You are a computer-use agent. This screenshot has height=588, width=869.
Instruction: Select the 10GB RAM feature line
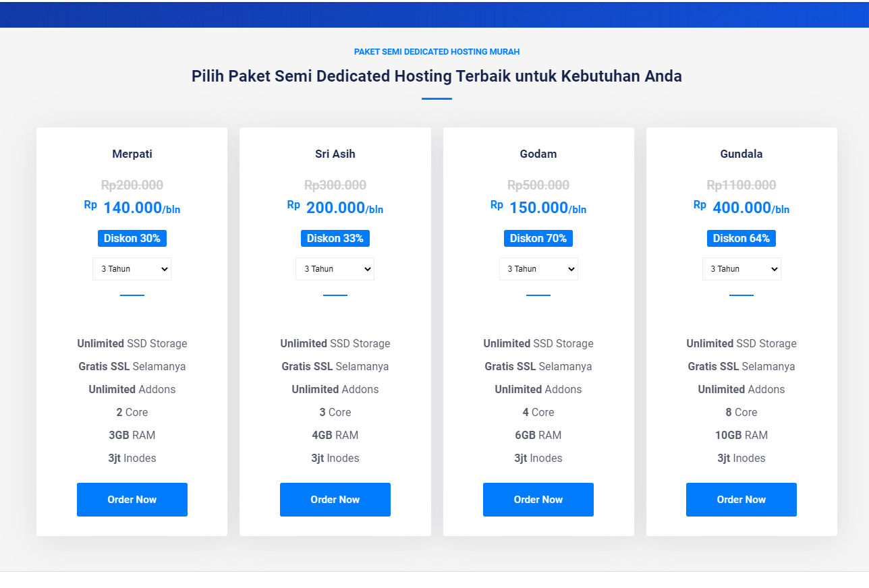tap(741, 435)
